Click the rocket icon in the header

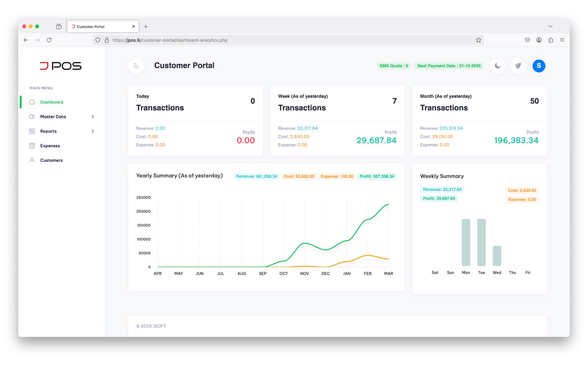518,66
